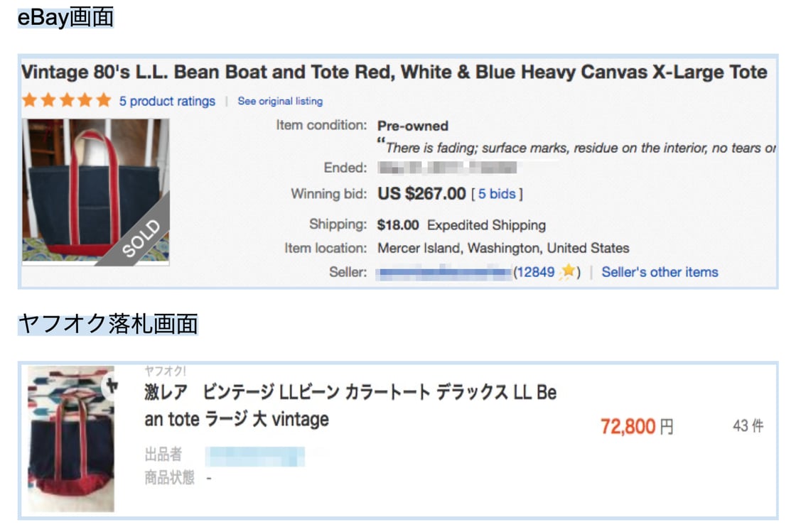Click the 43件 bid count
This screenshot has width=796, height=532.
pyautogui.click(x=748, y=426)
